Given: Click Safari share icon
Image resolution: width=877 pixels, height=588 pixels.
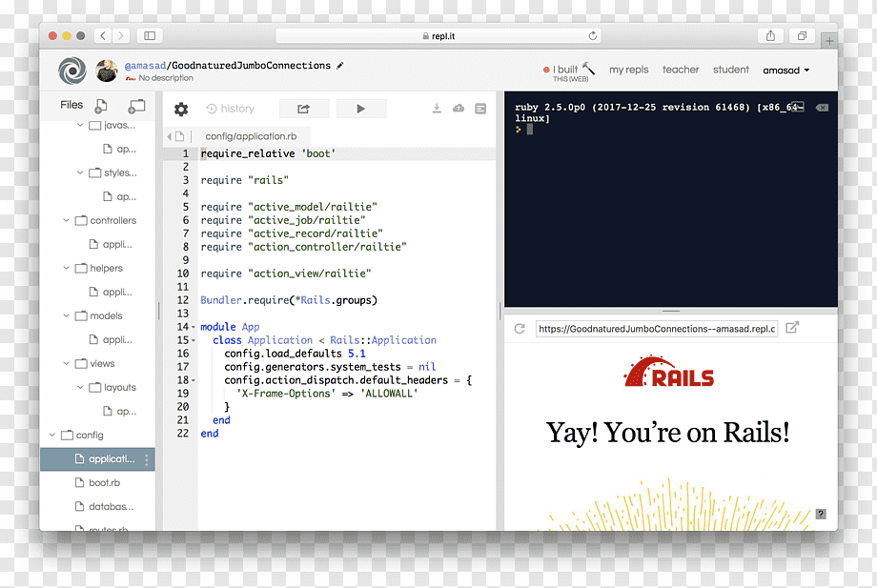Looking at the screenshot, I should [x=771, y=36].
